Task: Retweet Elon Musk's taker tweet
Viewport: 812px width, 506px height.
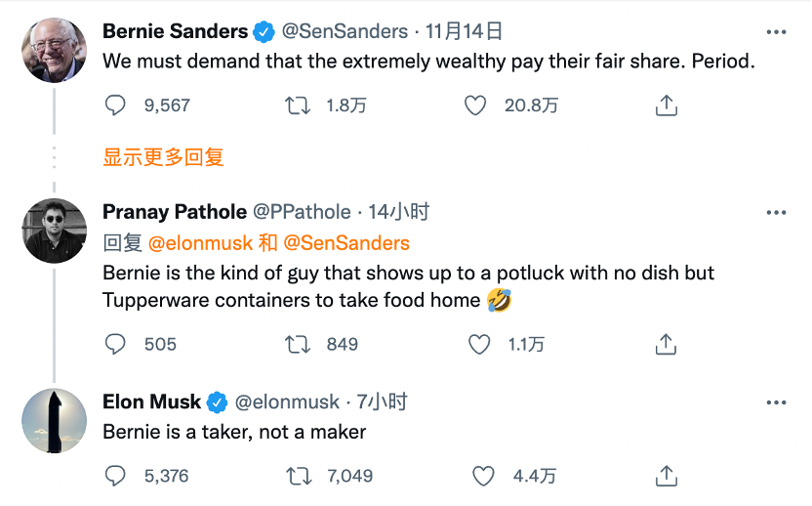Action: pos(297,476)
